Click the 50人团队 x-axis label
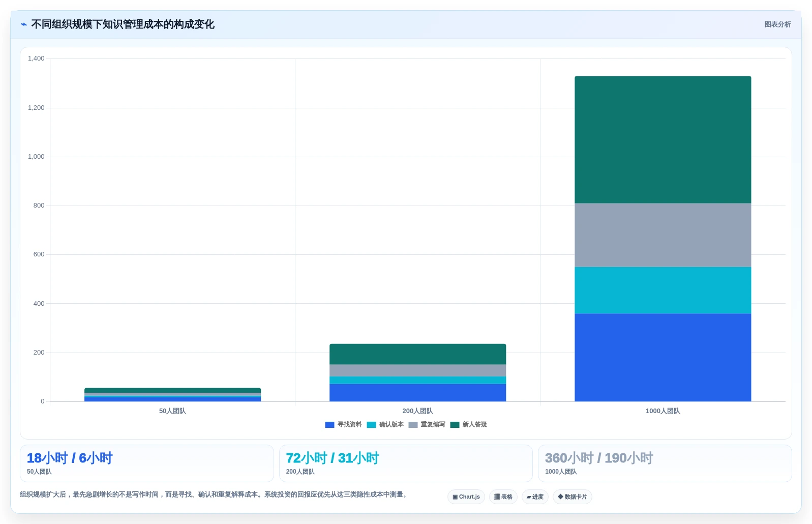The height and width of the screenshot is (524, 812). tap(172, 411)
